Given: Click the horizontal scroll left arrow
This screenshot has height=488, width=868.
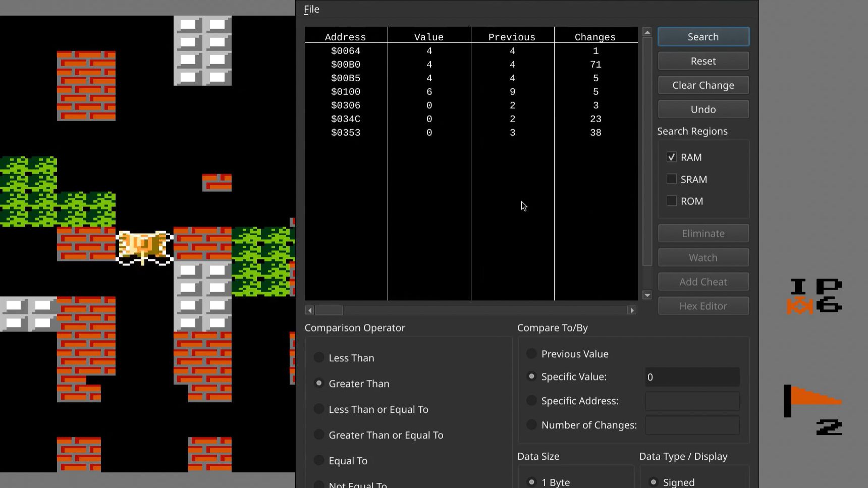Looking at the screenshot, I should coord(310,310).
